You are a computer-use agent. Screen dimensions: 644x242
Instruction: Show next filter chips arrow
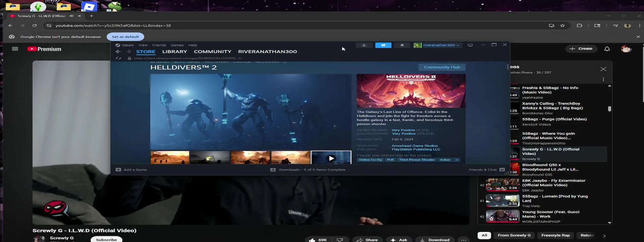(604, 236)
